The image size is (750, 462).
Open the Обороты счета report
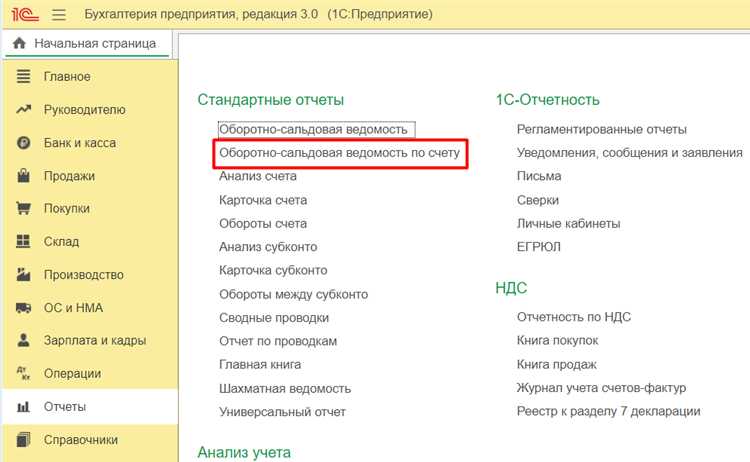tap(263, 223)
